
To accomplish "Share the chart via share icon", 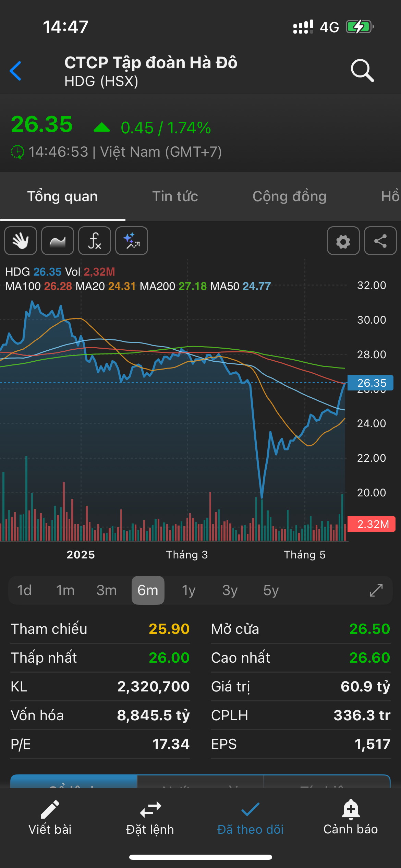I will coord(380,241).
